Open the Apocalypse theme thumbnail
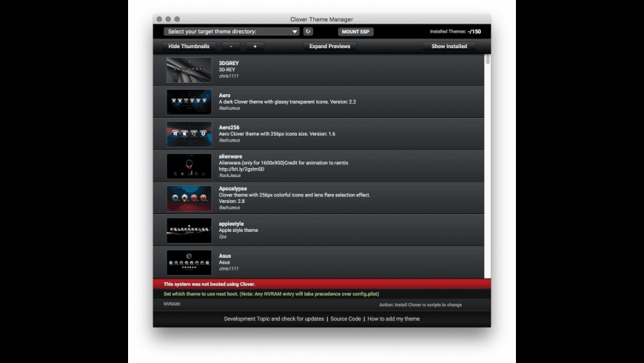Viewport: 644px width, 363px height. [x=189, y=198]
